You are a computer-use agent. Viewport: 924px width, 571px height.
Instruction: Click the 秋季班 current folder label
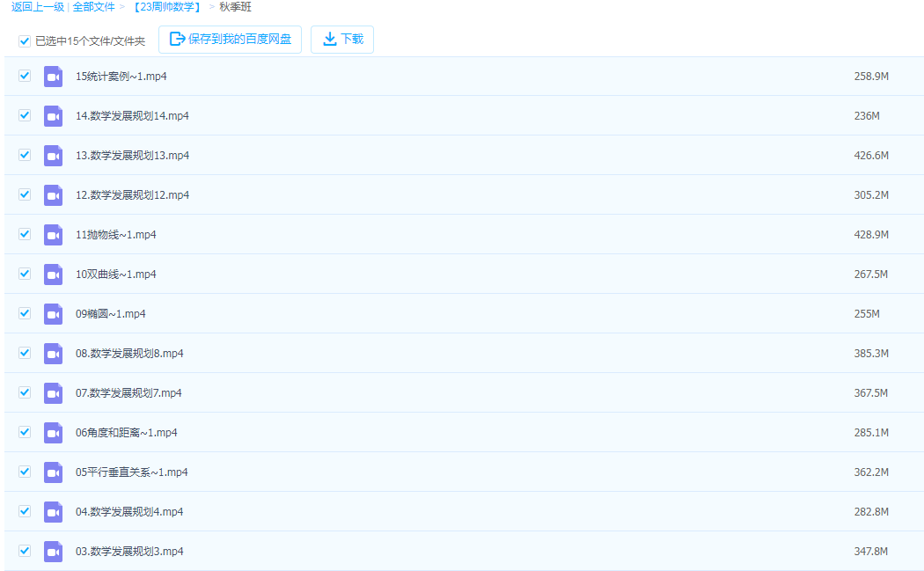click(235, 7)
